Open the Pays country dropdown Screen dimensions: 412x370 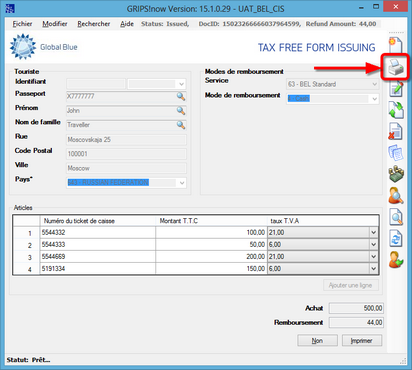pyautogui.click(x=182, y=183)
